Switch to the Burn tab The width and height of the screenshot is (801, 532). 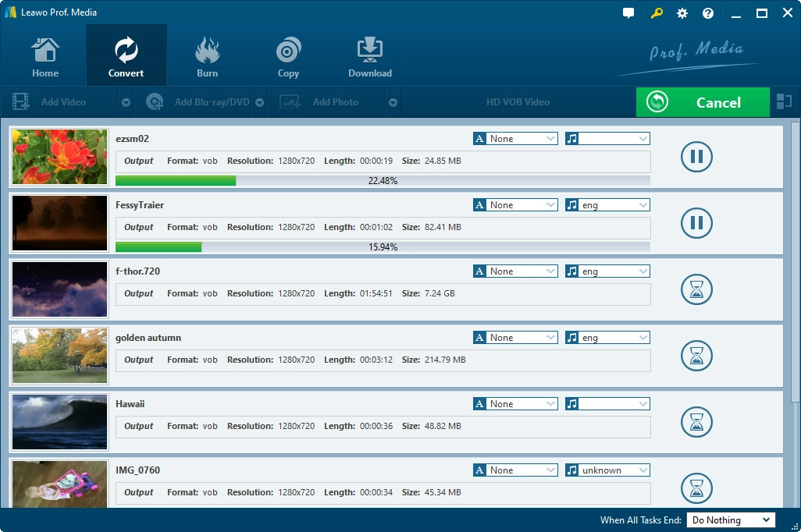point(207,57)
